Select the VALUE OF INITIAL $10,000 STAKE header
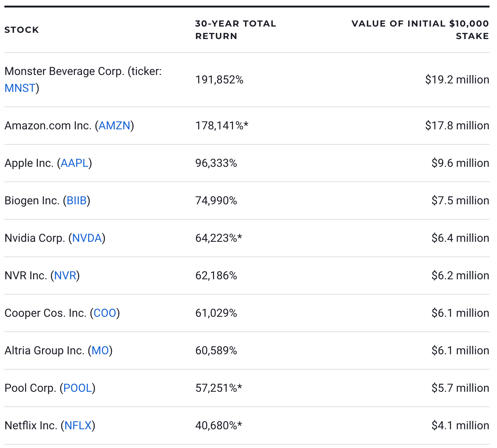Screen dimensions: 497x448 tap(420, 30)
